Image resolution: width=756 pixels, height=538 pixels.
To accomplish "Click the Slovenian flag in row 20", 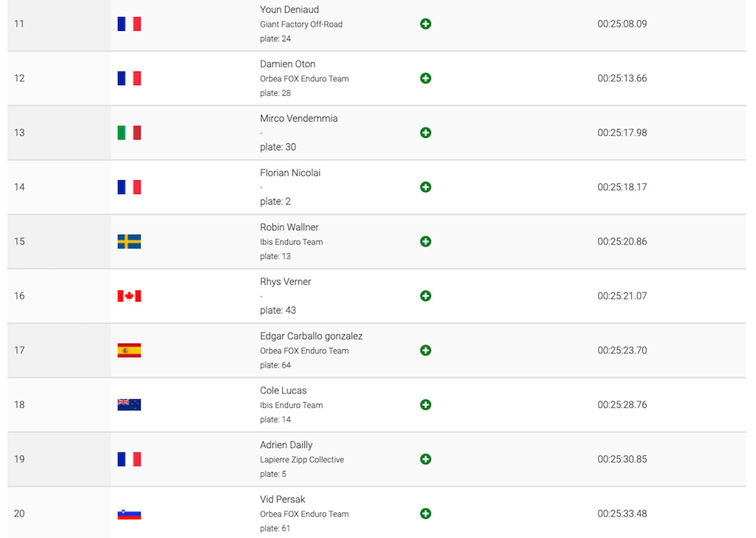I will coord(129,514).
